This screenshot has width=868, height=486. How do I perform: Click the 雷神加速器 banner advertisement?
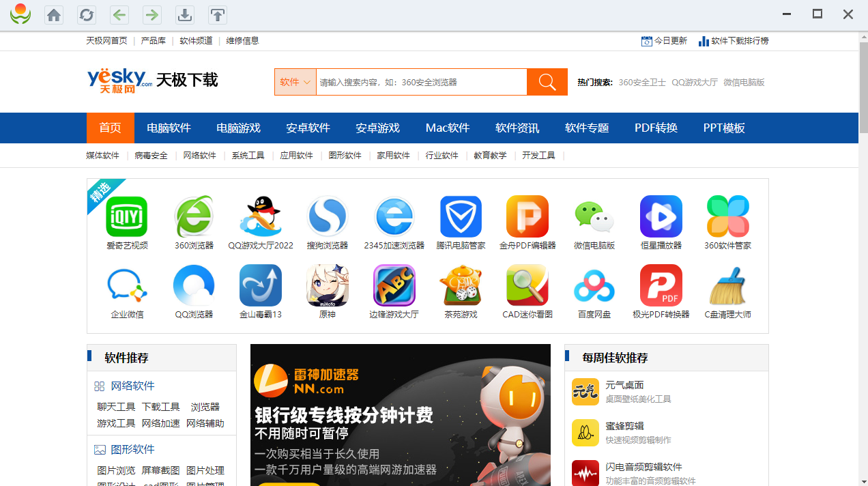[401, 415]
